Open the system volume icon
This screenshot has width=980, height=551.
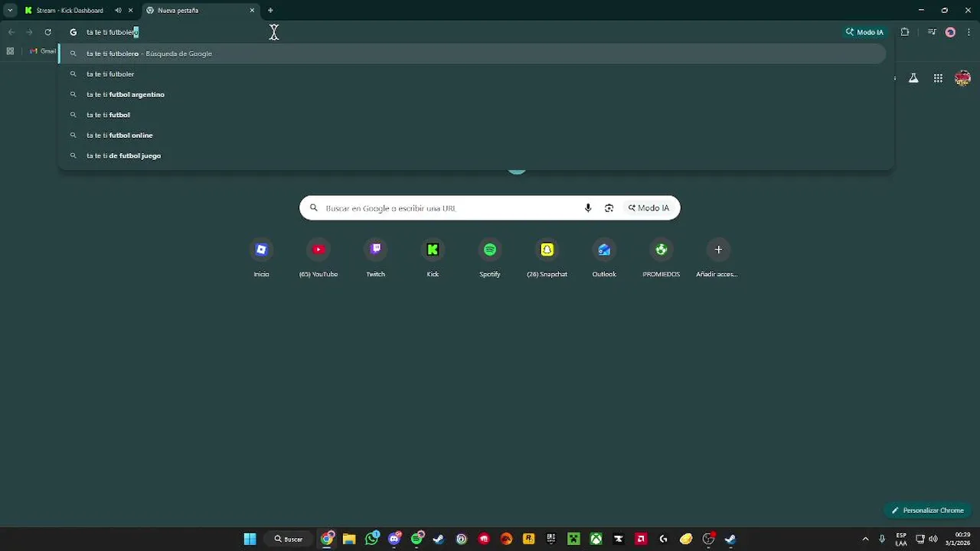pos(934,539)
